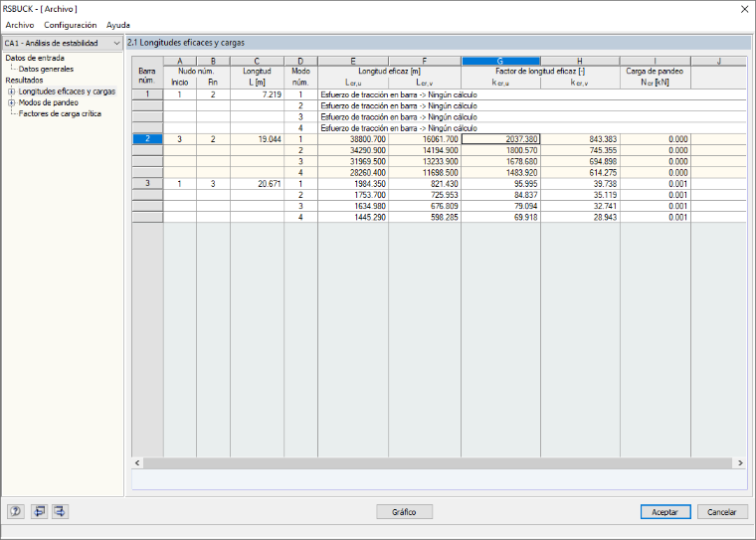Select cell with value 2037.380
The height and width of the screenshot is (540, 756).
click(500, 139)
